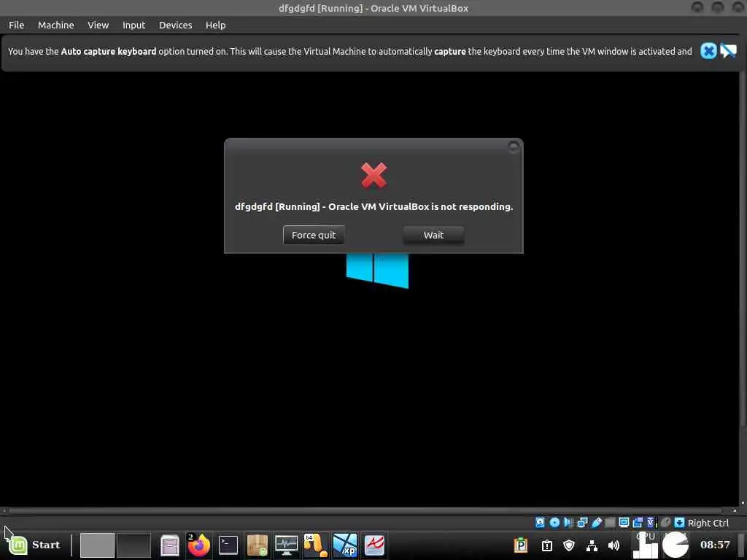Click the clipboard notification tray icon
Image resolution: width=747 pixels, height=560 pixels.
[x=547, y=545]
